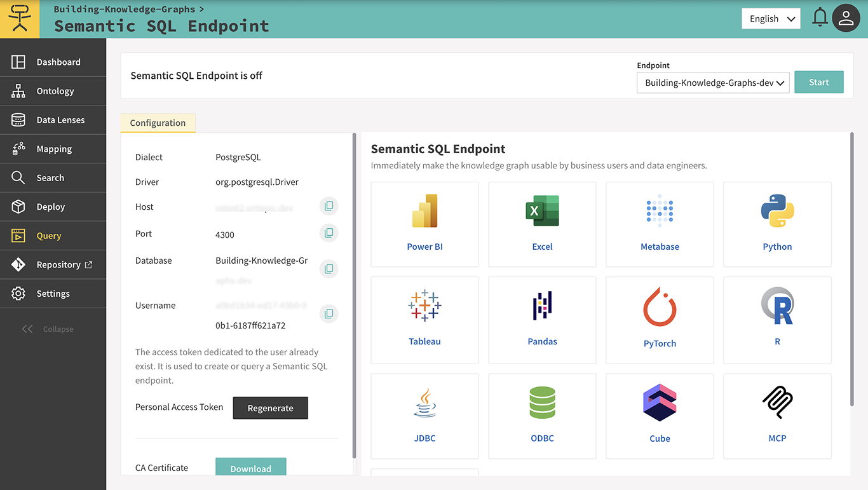Viewport: 868px width, 490px height.
Task: Go to Settings in sidebar
Action: pos(53,294)
